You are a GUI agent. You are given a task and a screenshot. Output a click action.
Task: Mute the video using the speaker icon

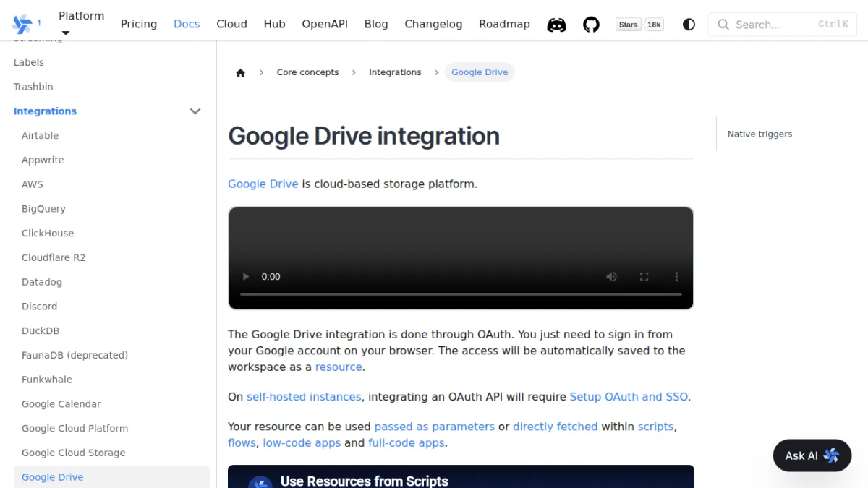click(611, 276)
